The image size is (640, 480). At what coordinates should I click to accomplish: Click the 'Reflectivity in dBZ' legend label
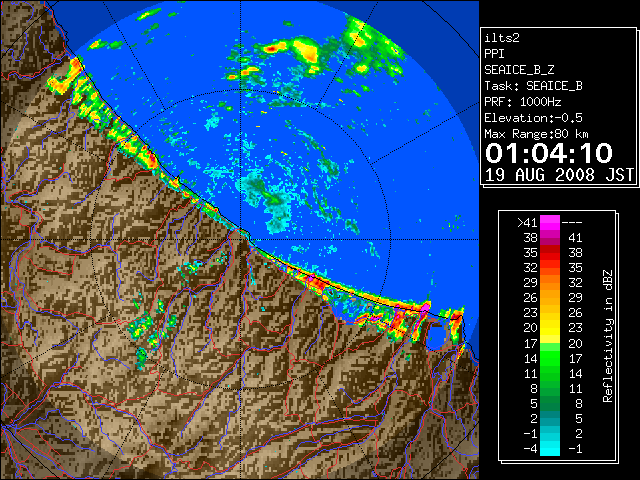[x=608, y=336]
